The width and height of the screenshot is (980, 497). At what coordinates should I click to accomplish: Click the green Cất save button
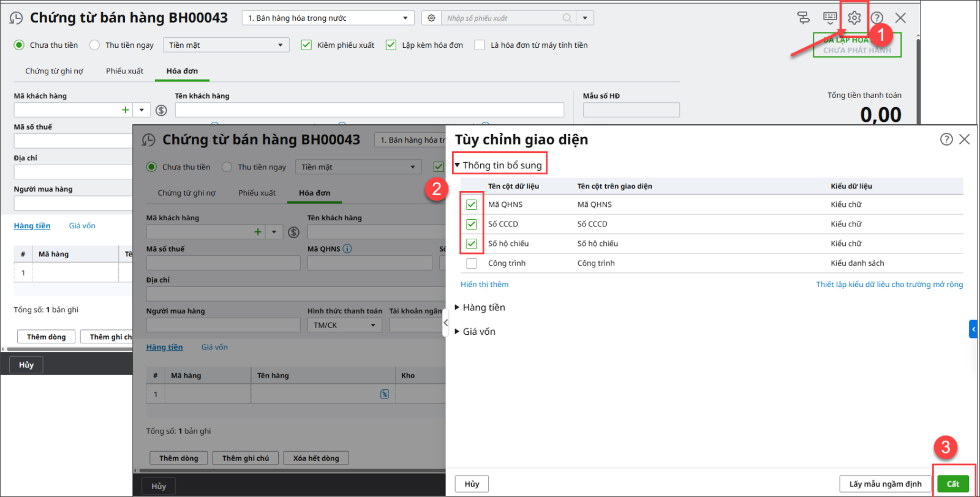pos(952,484)
